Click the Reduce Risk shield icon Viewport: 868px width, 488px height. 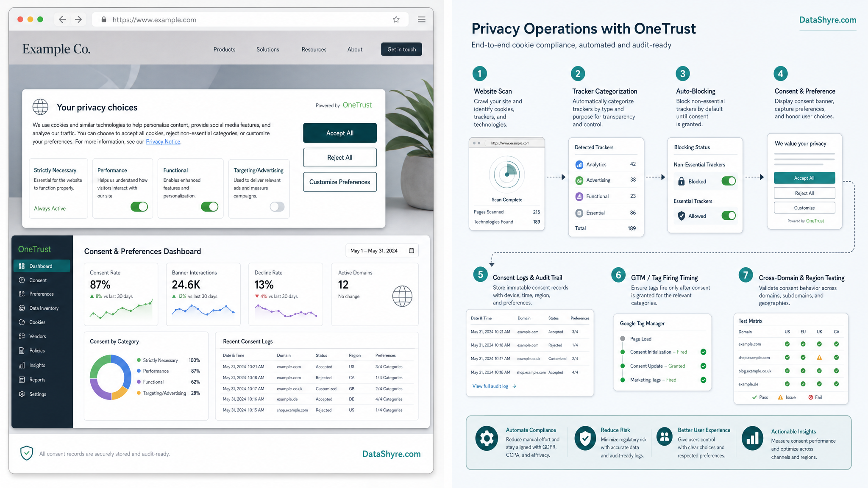585,438
